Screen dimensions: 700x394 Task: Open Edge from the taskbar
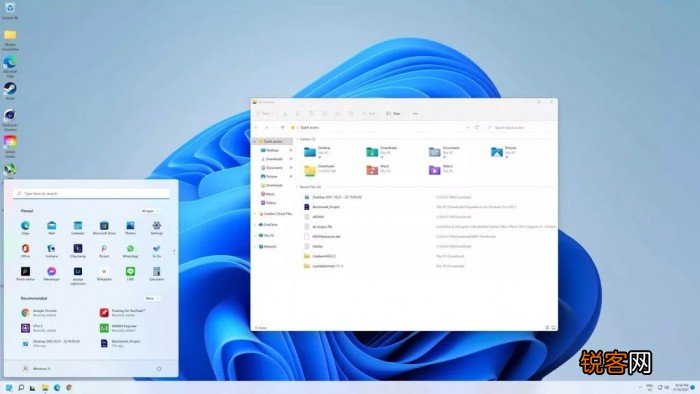pos(57,388)
